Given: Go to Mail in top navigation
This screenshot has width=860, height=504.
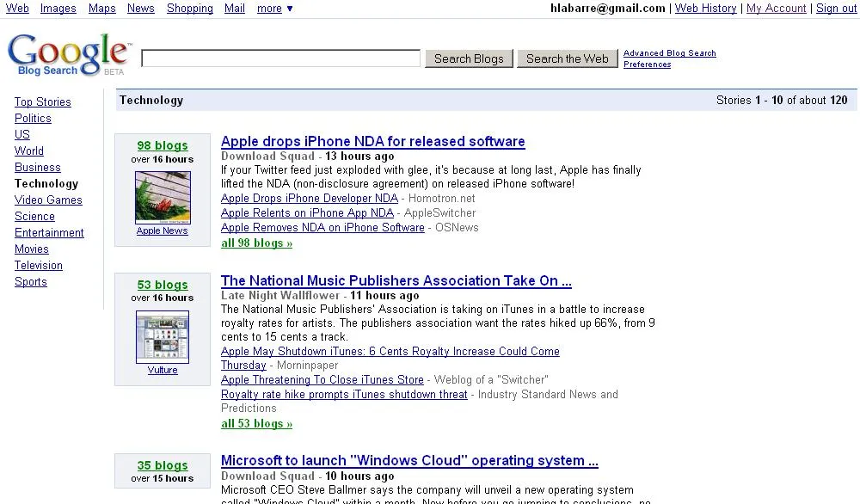Looking at the screenshot, I should pyautogui.click(x=235, y=9).
